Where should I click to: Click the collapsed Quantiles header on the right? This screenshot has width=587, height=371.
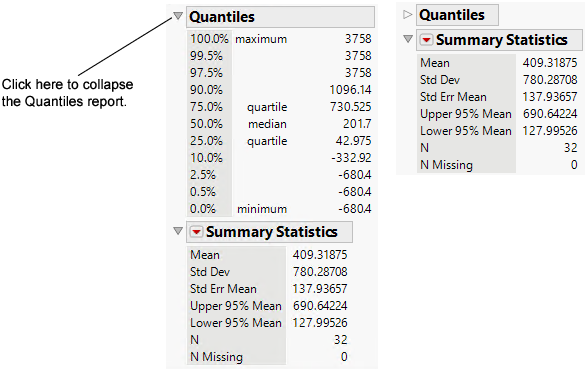click(x=457, y=15)
